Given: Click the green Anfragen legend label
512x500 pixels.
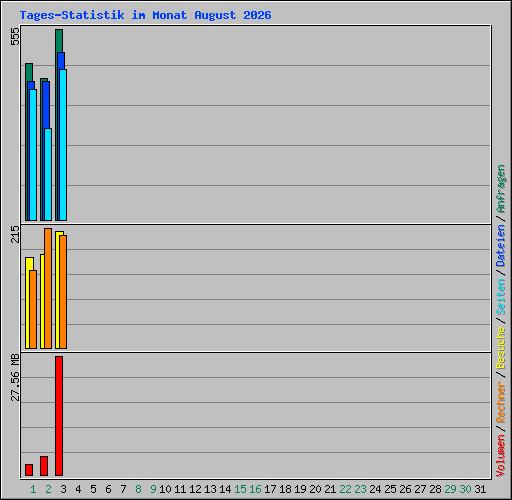Looking at the screenshot, I should (x=501, y=189).
